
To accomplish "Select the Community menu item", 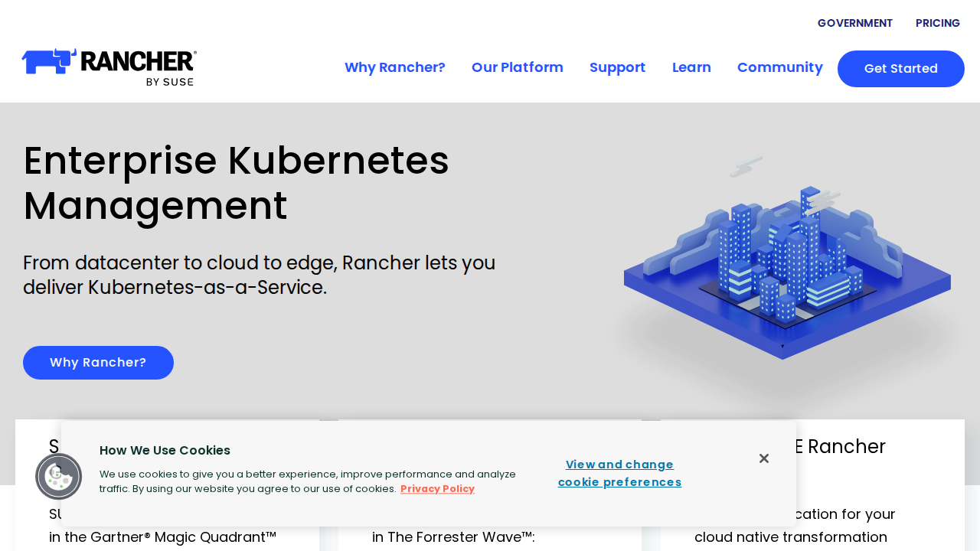I will (779, 67).
